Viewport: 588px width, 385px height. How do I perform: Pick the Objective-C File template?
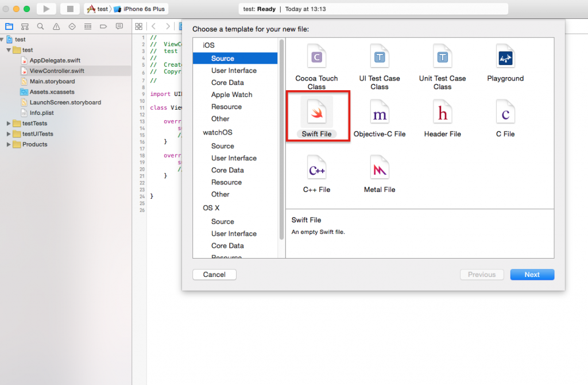[380, 113]
